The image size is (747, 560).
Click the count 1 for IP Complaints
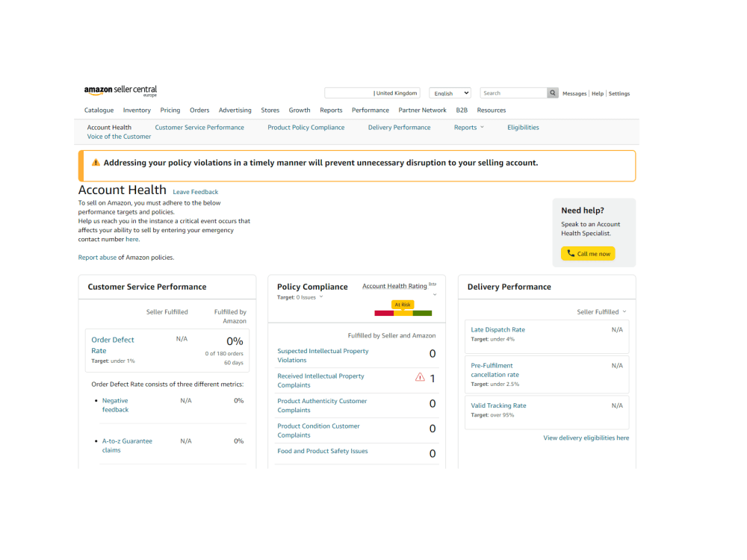point(432,379)
